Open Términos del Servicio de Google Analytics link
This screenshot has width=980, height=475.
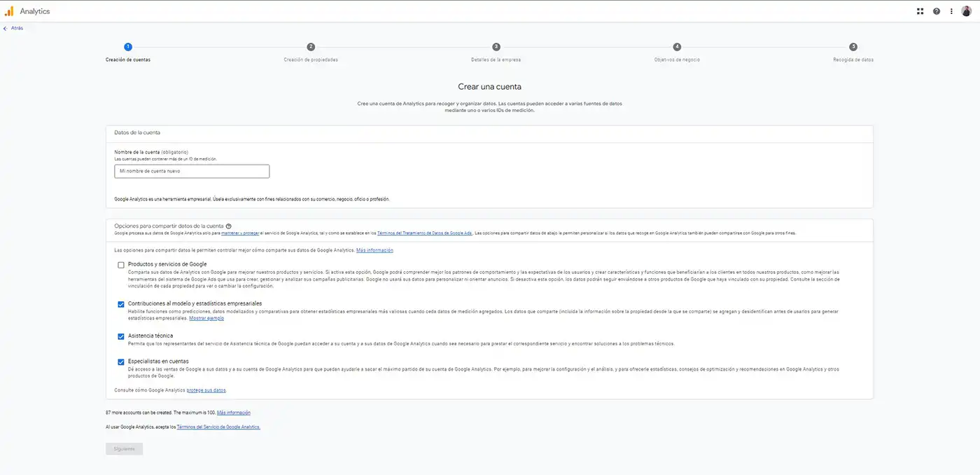click(x=218, y=427)
